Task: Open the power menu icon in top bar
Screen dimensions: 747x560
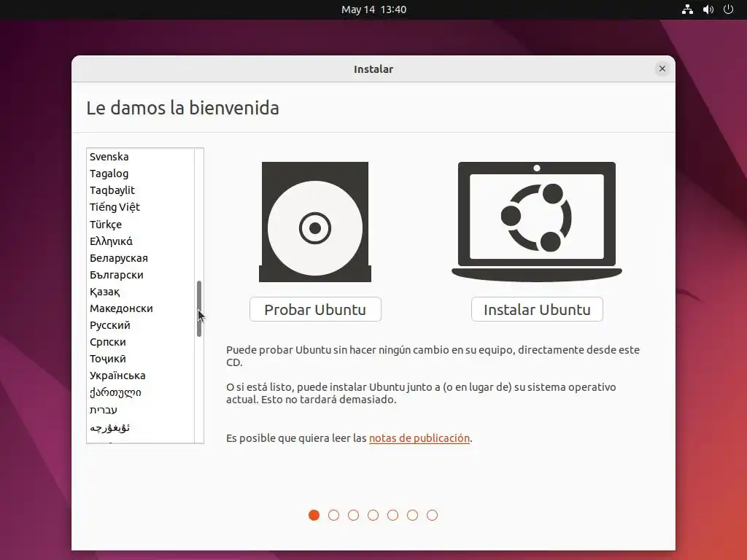Action: click(x=728, y=9)
